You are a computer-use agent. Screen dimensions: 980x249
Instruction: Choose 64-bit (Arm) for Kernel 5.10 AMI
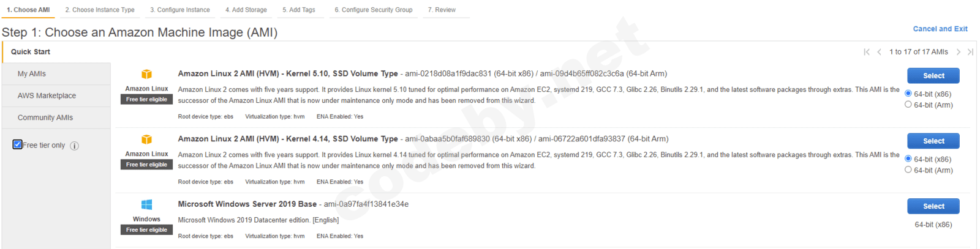(908, 105)
